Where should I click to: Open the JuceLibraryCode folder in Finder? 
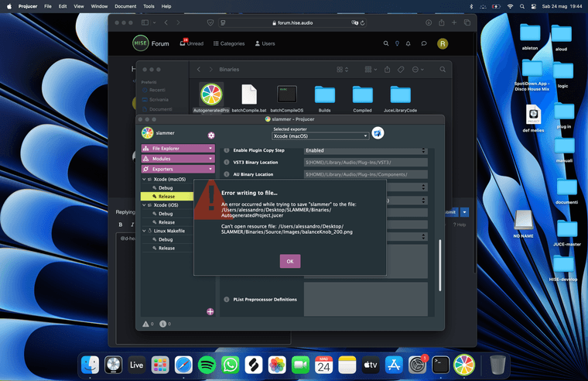[400, 98]
